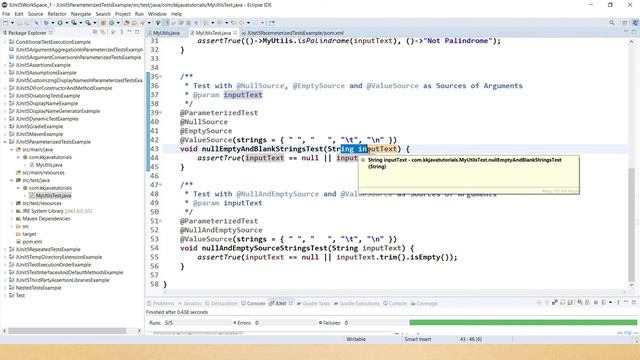Select NestedTestsExample project
This screenshot has width=640, height=360.
coord(38,288)
